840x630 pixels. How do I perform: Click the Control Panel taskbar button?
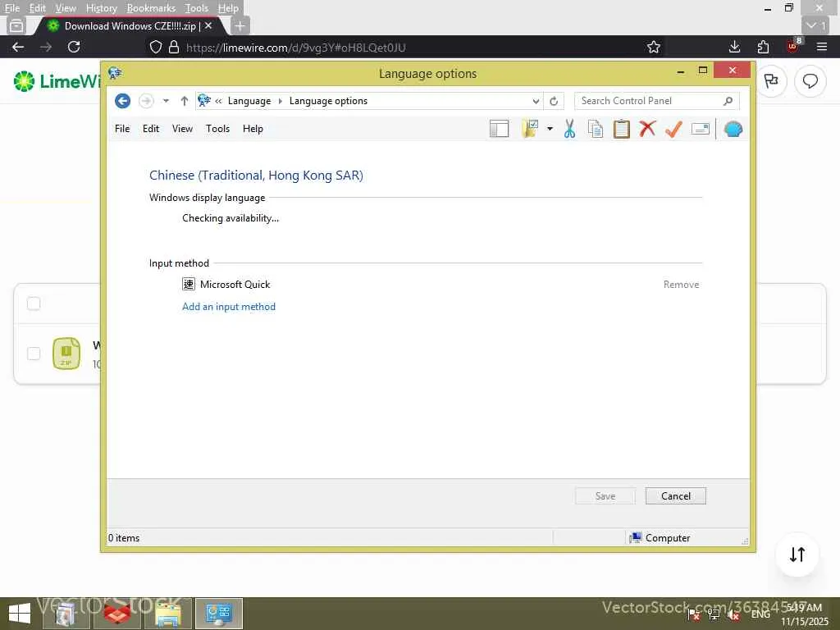coord(218,614)
